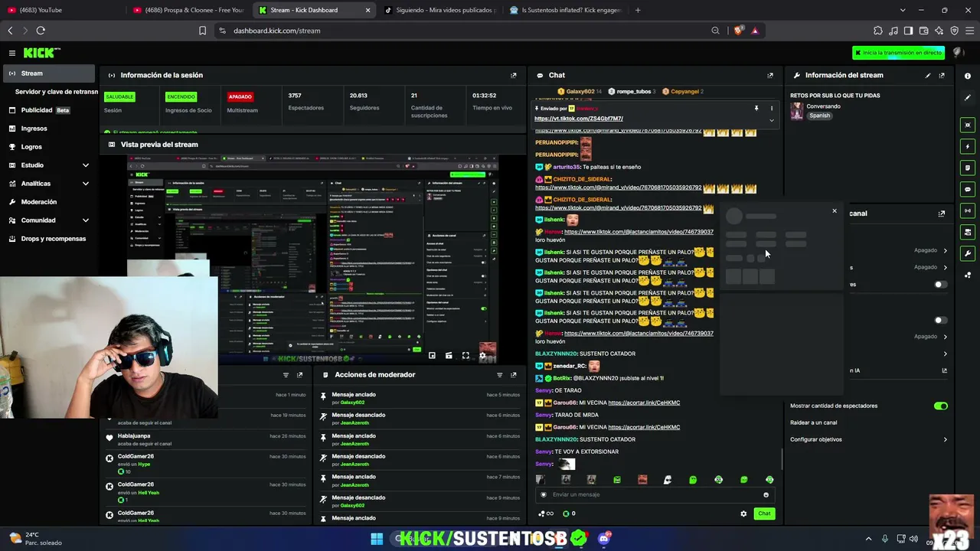Toggle Mostrar cantidad de espectadores switch

pyautogui.click(x=941, y=406)
